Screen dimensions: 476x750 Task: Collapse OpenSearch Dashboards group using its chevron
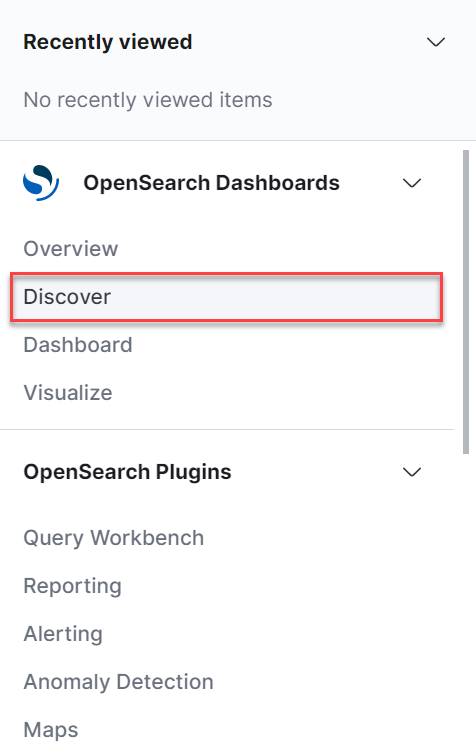tap(412, 183)
